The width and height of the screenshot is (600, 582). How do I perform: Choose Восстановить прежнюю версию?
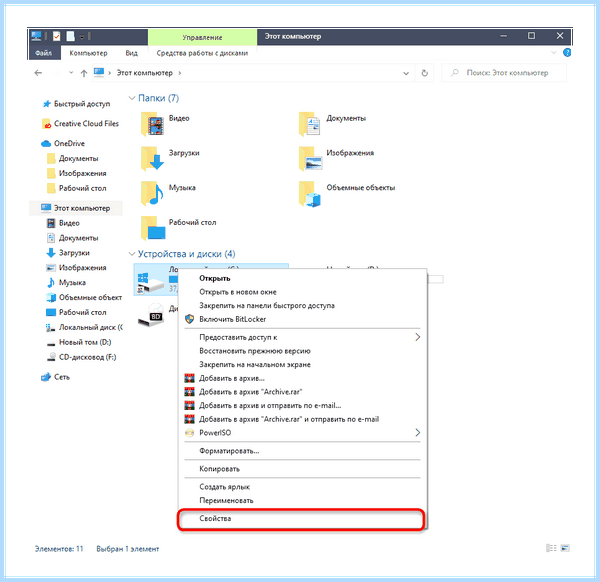tap(302, 351)
